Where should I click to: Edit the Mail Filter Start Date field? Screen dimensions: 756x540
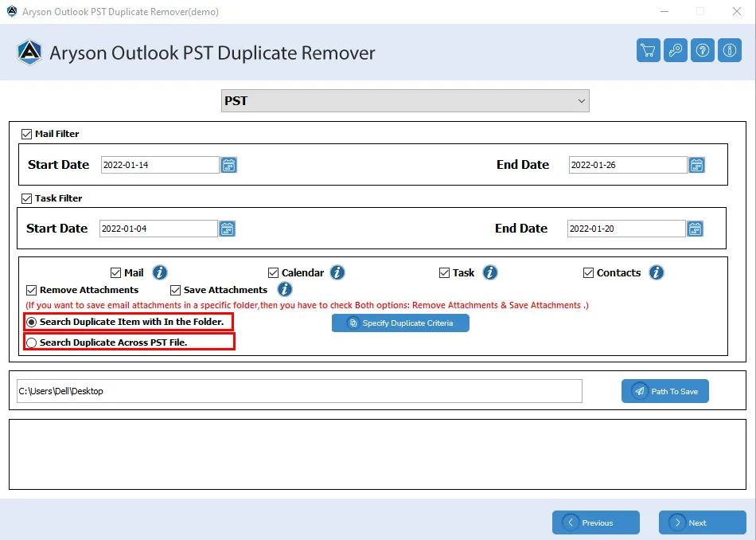(160, 165)
